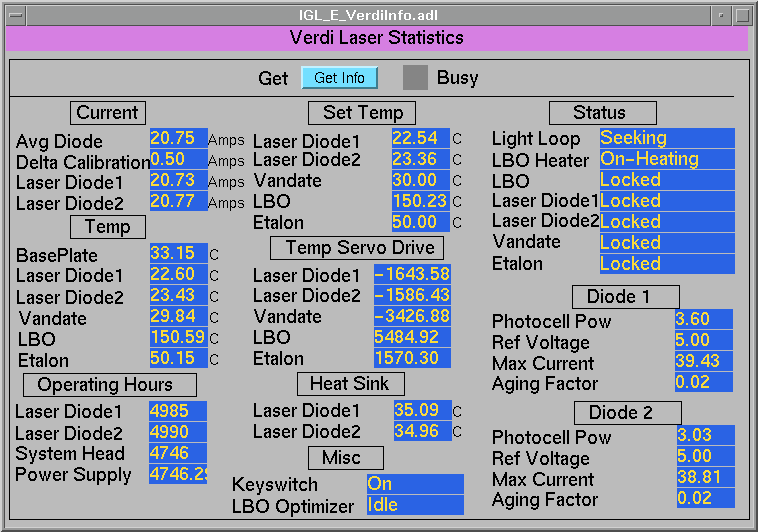Click the minimize button in title bar
Viewport: 758px width, 532px height.
(721, 15)
